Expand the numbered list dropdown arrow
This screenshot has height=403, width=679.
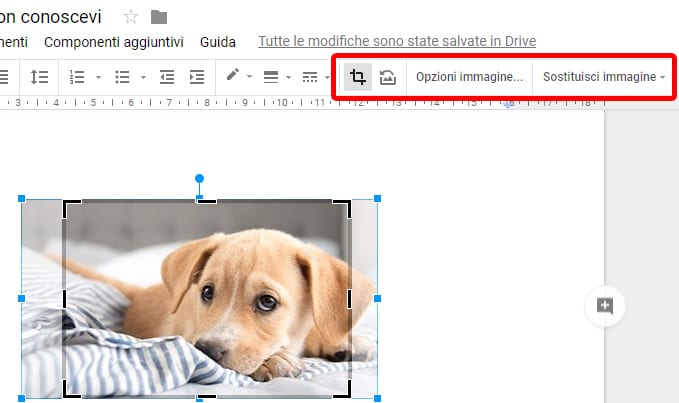point(98,77)
